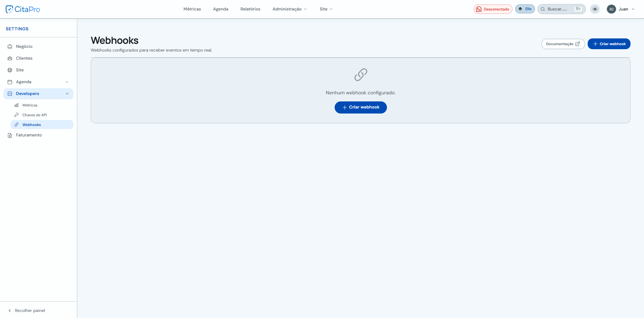This screenshot has height=318, width=644.
Task: Click the Site globe icon in sidebar
Action: pyautogui.click(x=10, y=70)
